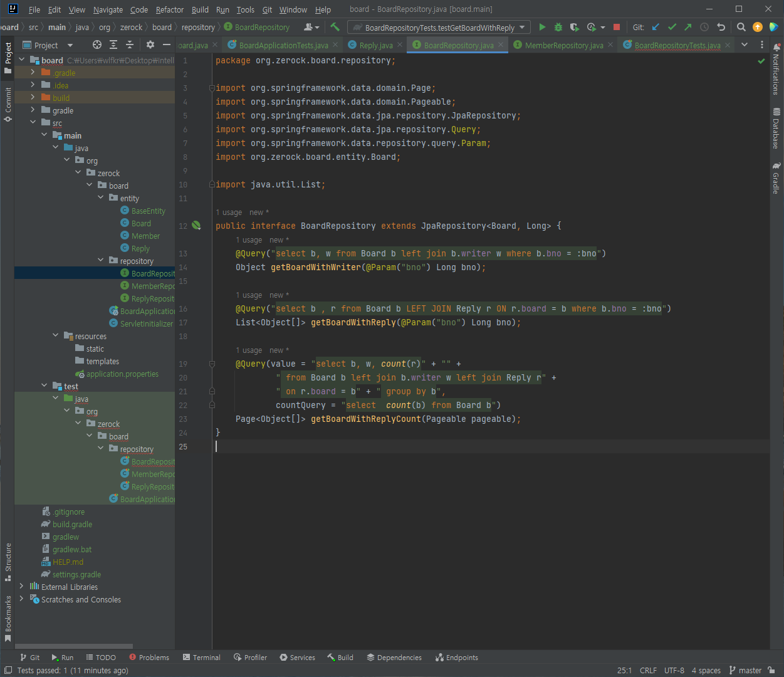Screen dimensions: 784x677
Task: Build the project with the hammer icon
Action: click(335, 27)
